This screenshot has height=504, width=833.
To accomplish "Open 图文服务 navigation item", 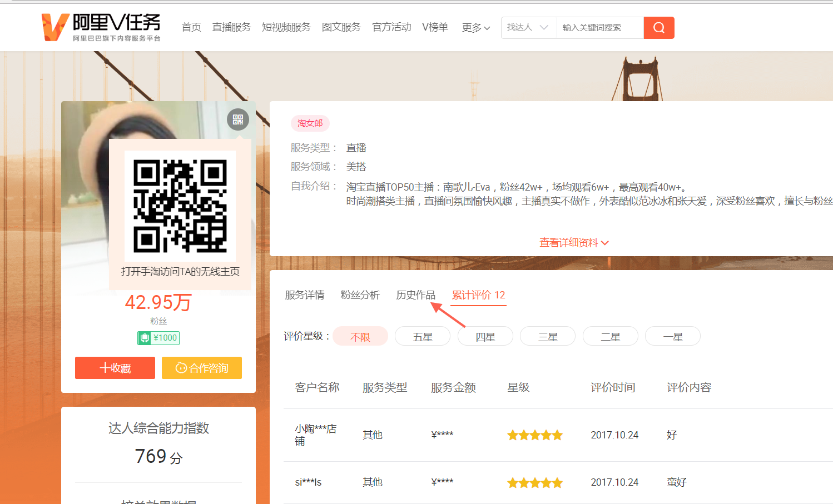I will click(x=341, y=27).
